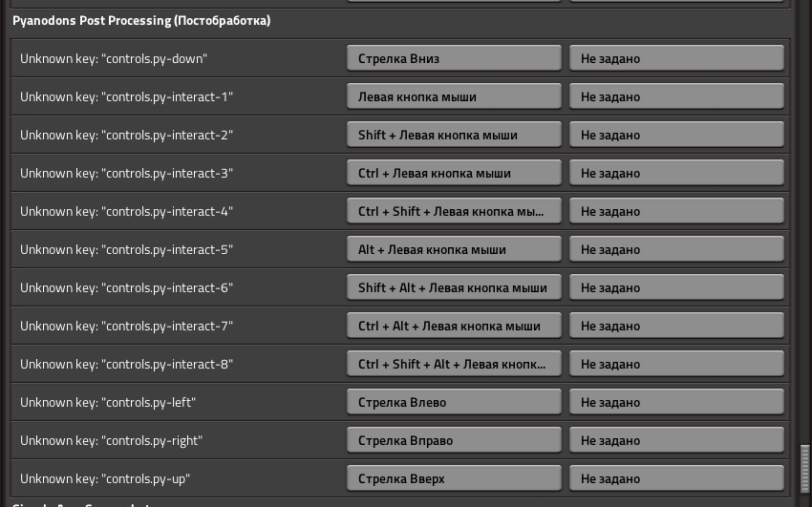This screenshot has height=507, width=812.
Task: Set alternate binding for controls.py-interact-3
Action: click(x=676, y=173)
